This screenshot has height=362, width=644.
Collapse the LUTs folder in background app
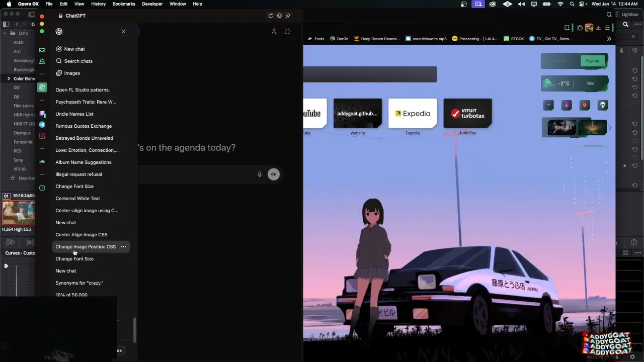[x=5, y=33]
